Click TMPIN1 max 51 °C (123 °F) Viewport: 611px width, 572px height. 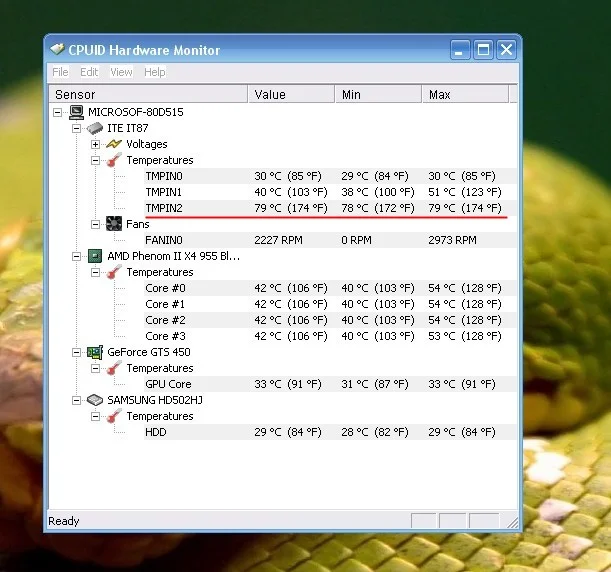[x=465, y=192]
